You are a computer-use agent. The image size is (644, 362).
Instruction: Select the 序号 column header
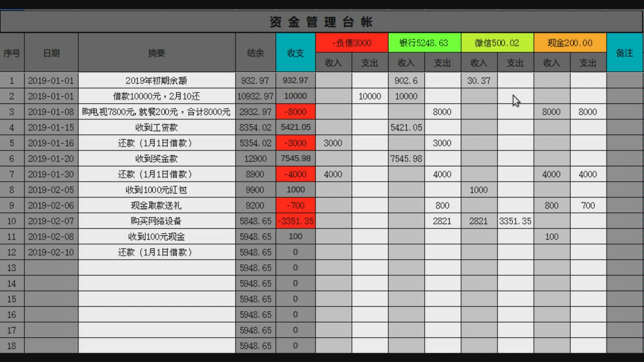pos(12,53)
